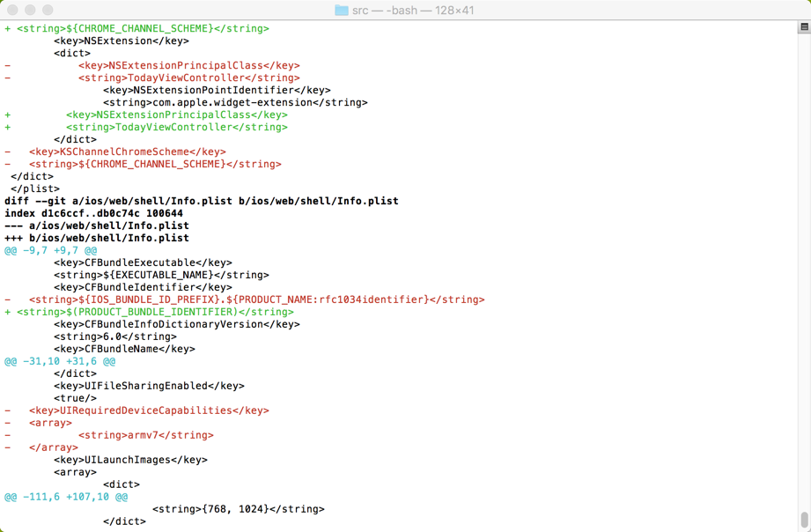Click the folder proxy icon in title bar

[x=342, y=11]
